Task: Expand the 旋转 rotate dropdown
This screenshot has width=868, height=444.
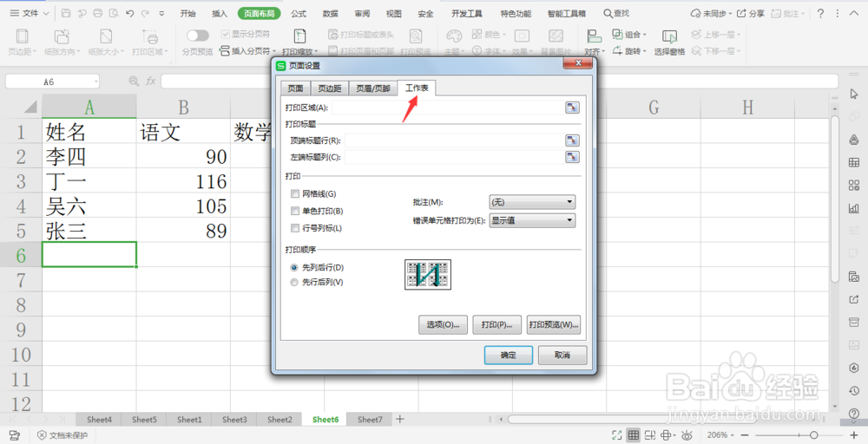Action: [x=644, y=51]
